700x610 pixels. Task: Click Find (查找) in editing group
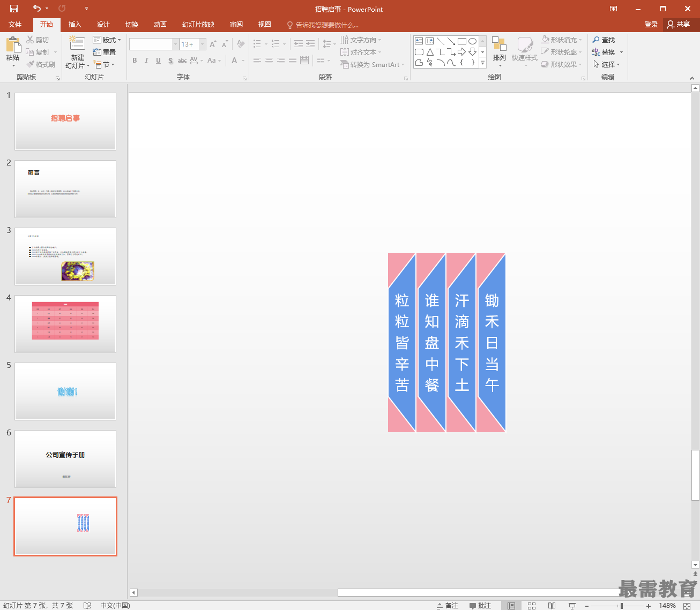click(x=604, y=40)
